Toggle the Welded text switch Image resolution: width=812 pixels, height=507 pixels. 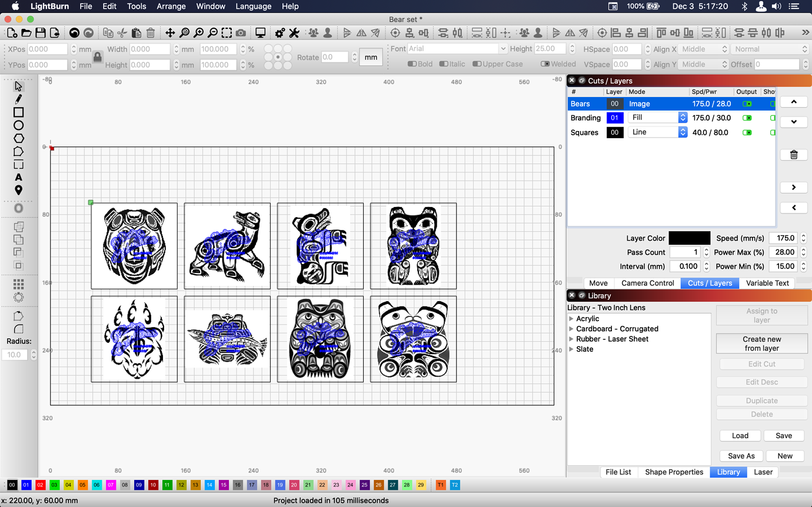coord(545,64)
